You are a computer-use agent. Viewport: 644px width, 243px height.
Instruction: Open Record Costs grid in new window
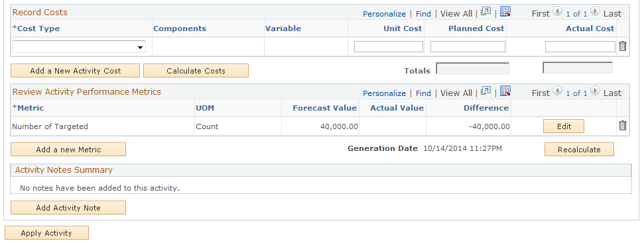coord(486,11)
